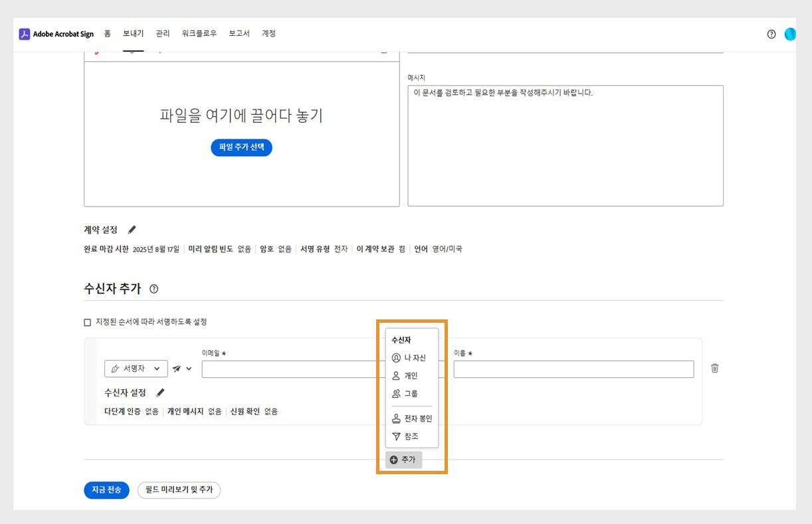Open the 서명자 role dropdown
Screen dimensions: 812x524
(136, 369)
